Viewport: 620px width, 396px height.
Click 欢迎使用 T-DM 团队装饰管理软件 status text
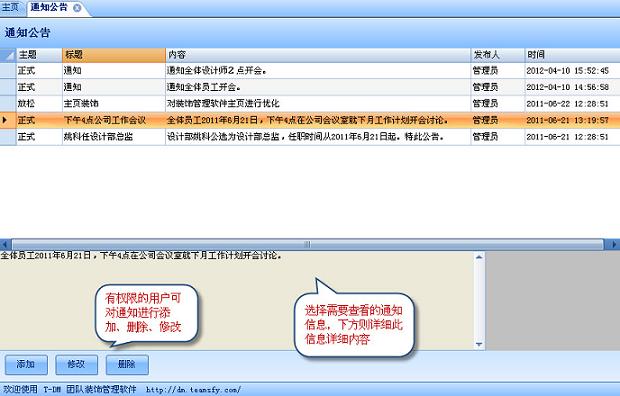(x=70, y=390)
